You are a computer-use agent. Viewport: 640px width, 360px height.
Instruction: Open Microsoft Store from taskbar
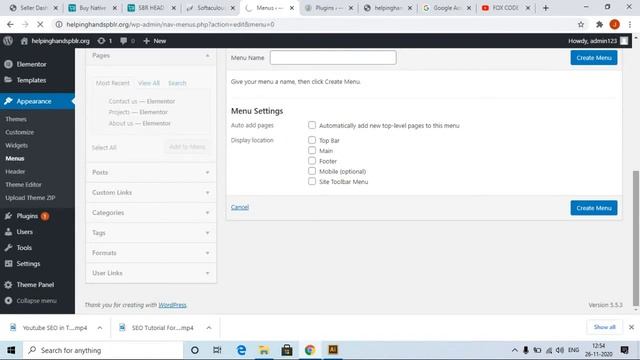click(x=287, y=350)
